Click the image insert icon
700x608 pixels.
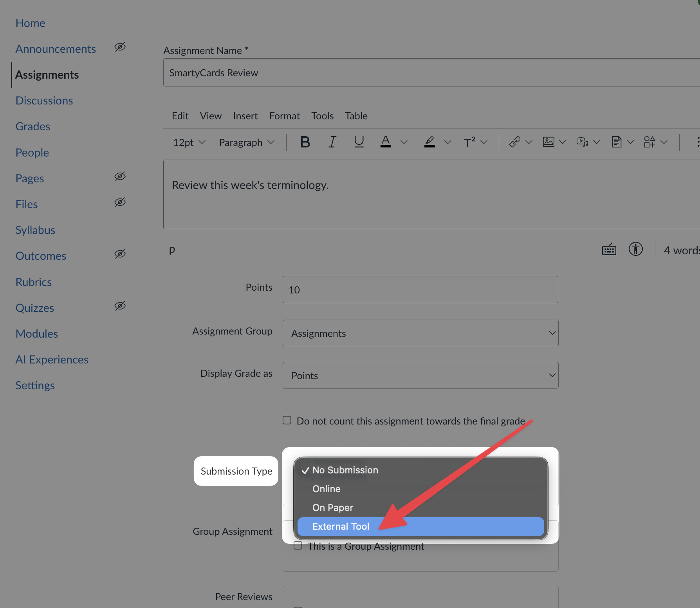point(548,142)
